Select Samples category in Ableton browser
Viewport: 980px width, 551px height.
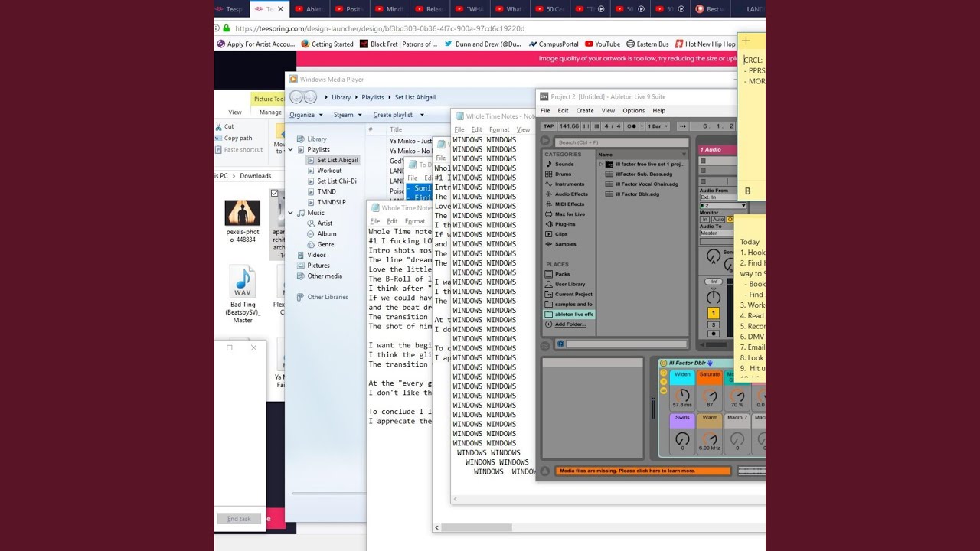tap(565, 244)
